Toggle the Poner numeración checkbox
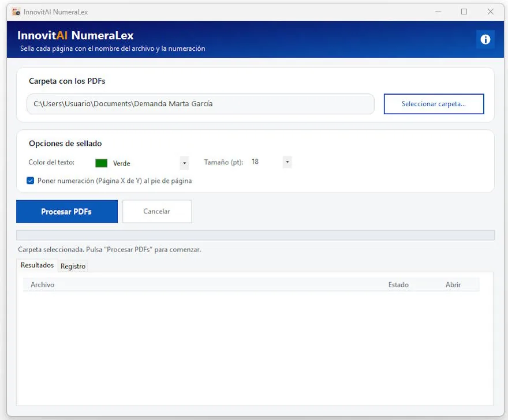The width and height of the screenshot is (508, 420). point(31,181)
